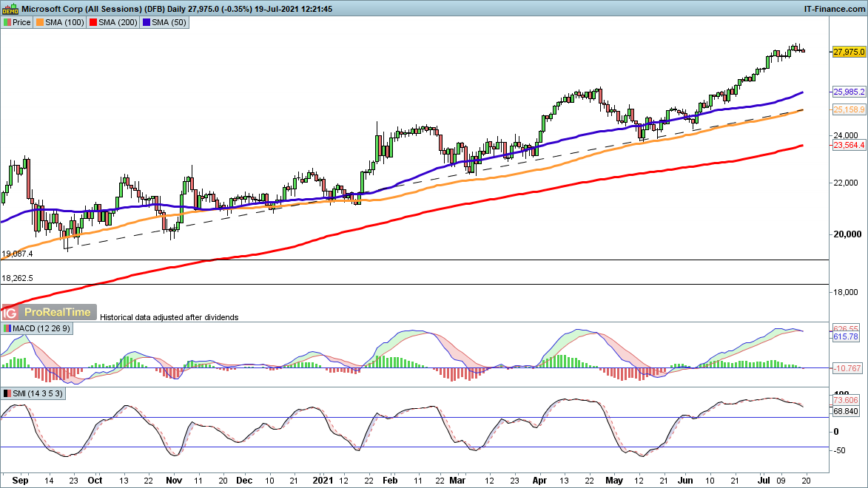This screenshot has height=488, width=868.
Task: Click the Oct label on the time axis
Action: point(95,481)
